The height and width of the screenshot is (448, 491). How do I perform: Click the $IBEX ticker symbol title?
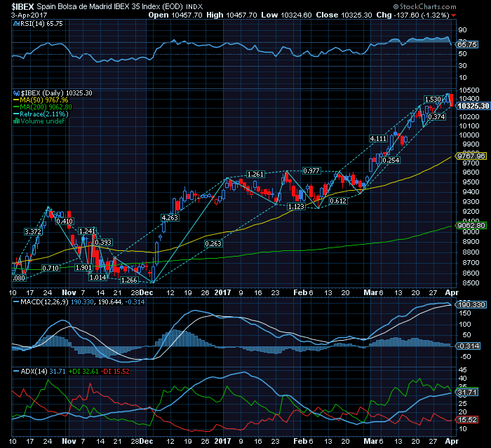pyautogui.click(x=23, y=6)
